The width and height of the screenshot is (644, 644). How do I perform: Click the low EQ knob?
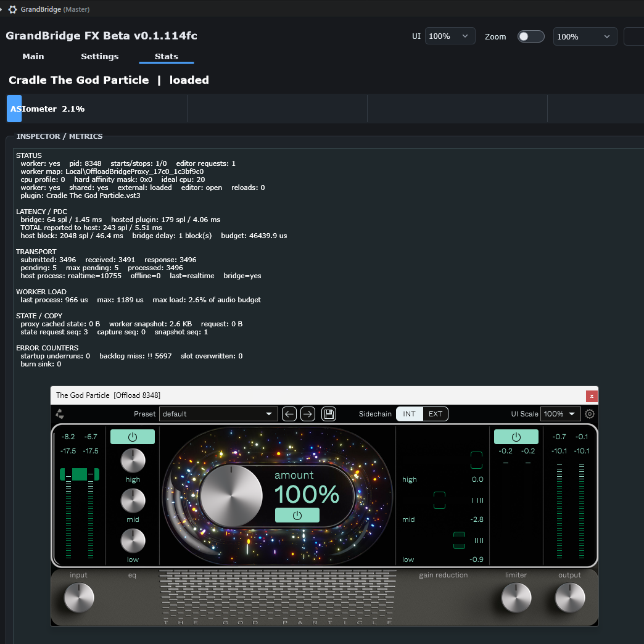tap(133, 540)
